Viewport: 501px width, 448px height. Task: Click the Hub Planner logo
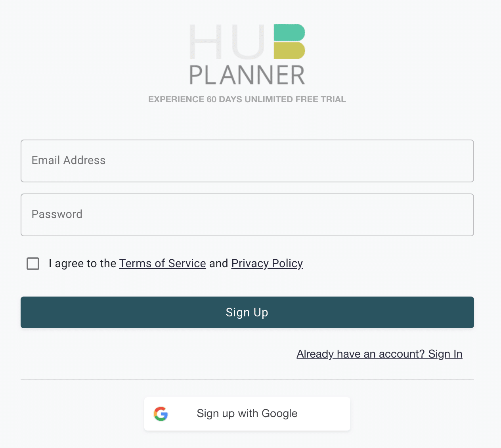[247, 54]
